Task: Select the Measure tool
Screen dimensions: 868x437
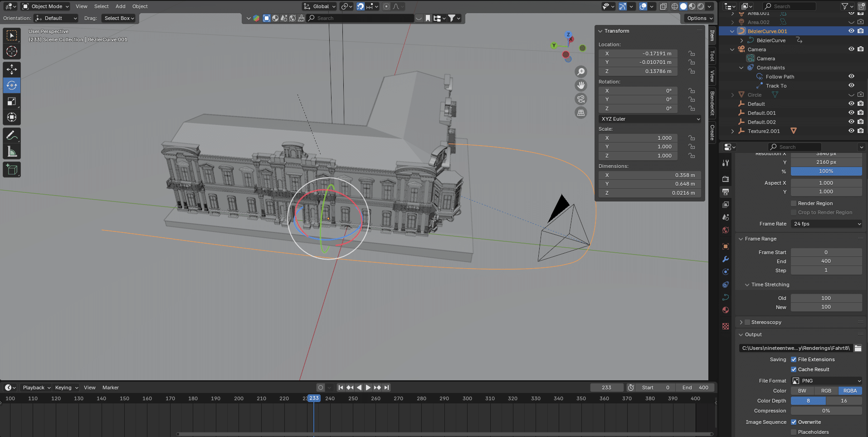Action: [x=12, y=151]
